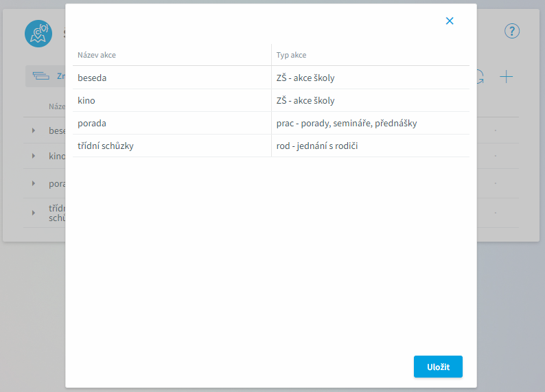Viewport: 545px width, 392px height.
Task: Close the dialog with the X icon
Action: tap(450, 21)
